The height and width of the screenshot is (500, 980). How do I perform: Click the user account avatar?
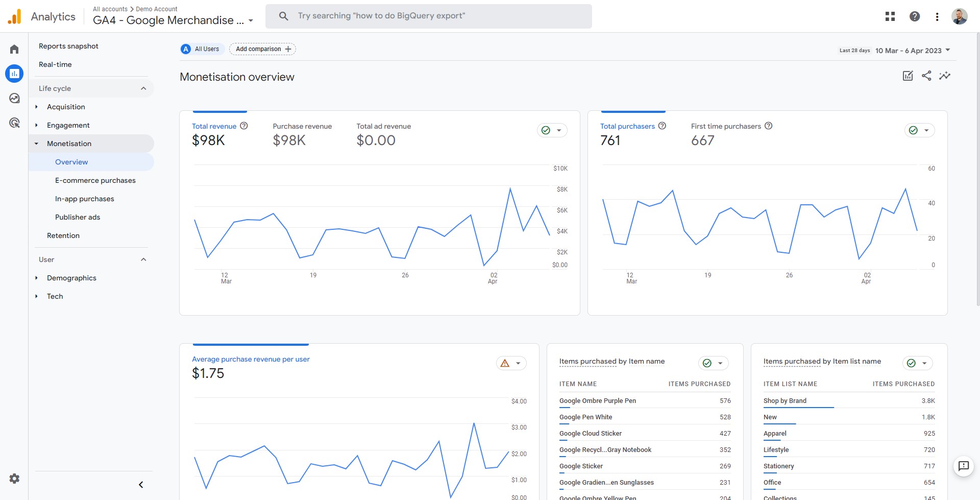click(960, 16)
